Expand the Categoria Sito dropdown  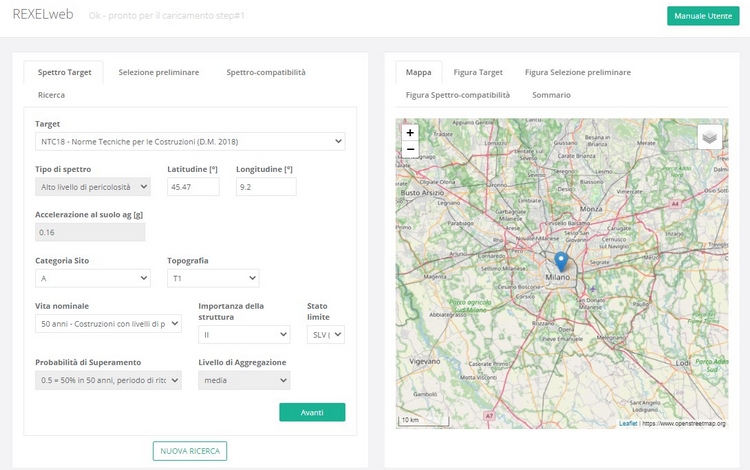click(x=93, y=278)
